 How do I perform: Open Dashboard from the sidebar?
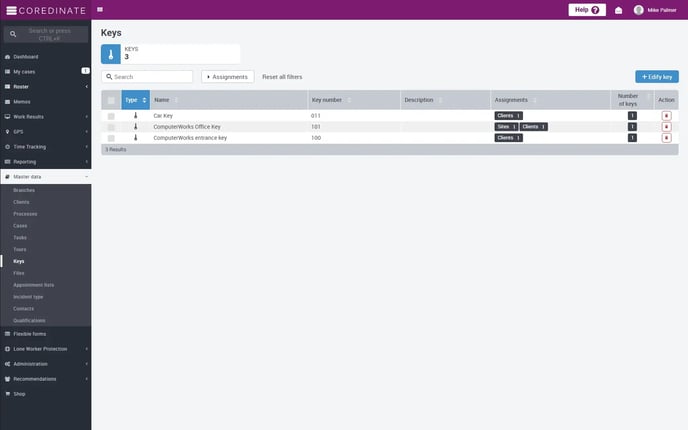pos(25,57)
